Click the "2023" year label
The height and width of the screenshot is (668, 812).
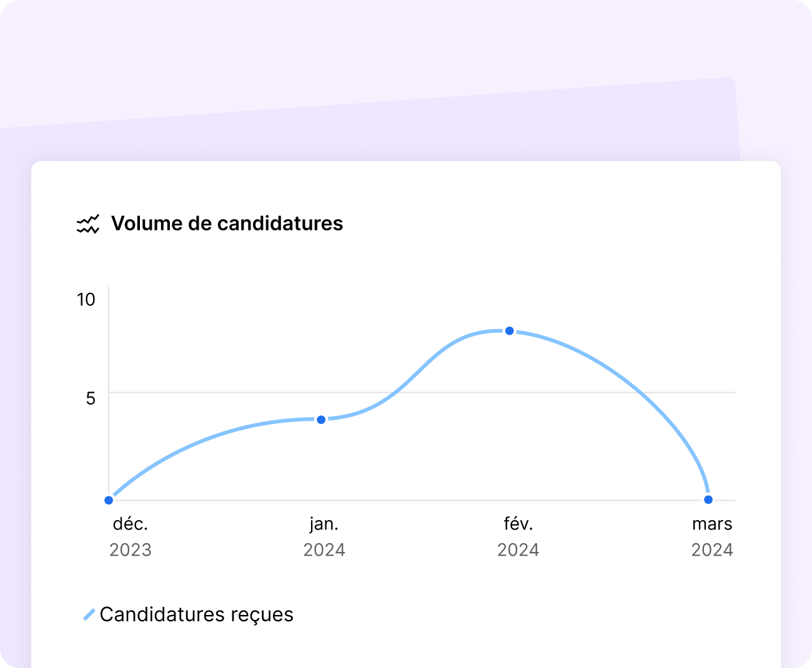(x=131, y=550)
